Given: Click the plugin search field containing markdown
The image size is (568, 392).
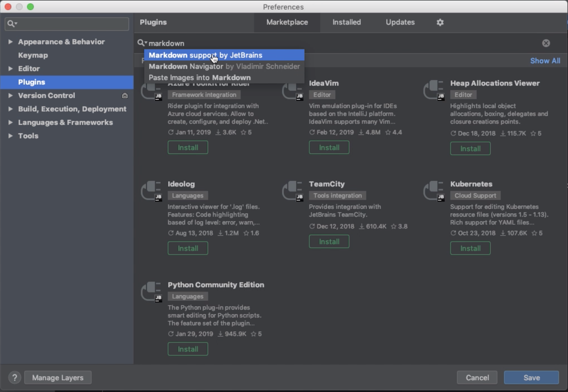Looking at the screenshot, I should point(344,43).
